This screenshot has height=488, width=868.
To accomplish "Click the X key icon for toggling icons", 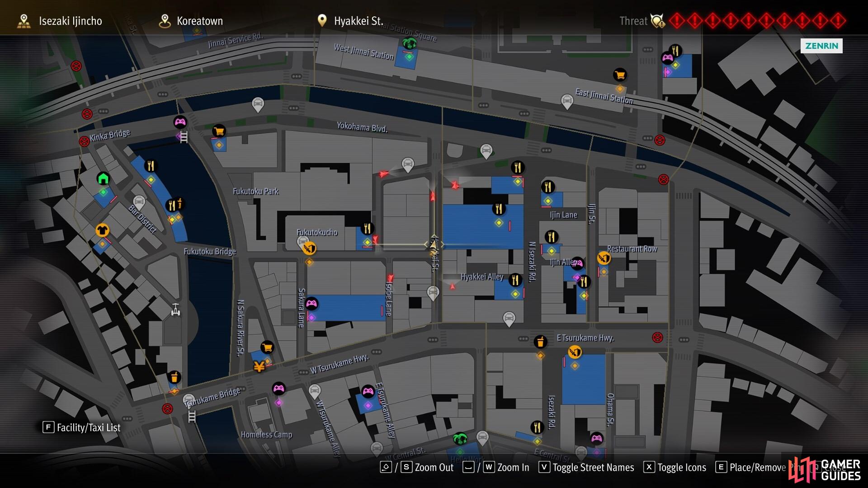I will (649, 467).
